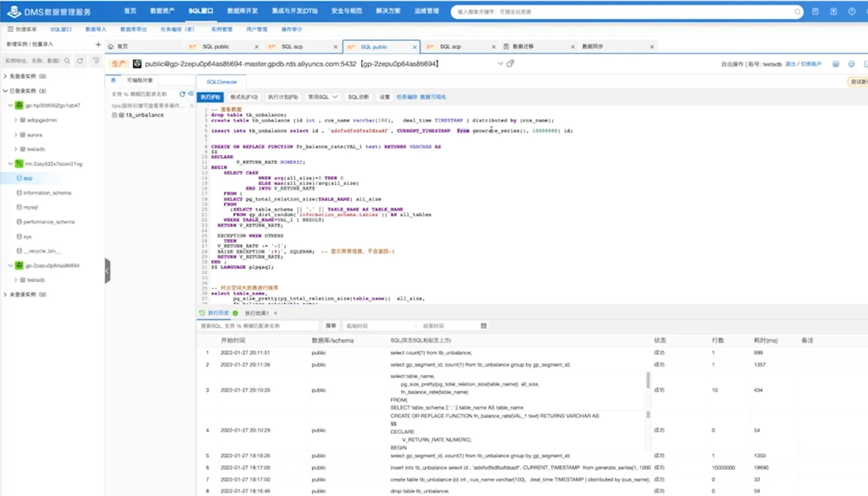Click the 格式化(F10) format button
This screenshot has height=496, width=868.
point(243,97)
